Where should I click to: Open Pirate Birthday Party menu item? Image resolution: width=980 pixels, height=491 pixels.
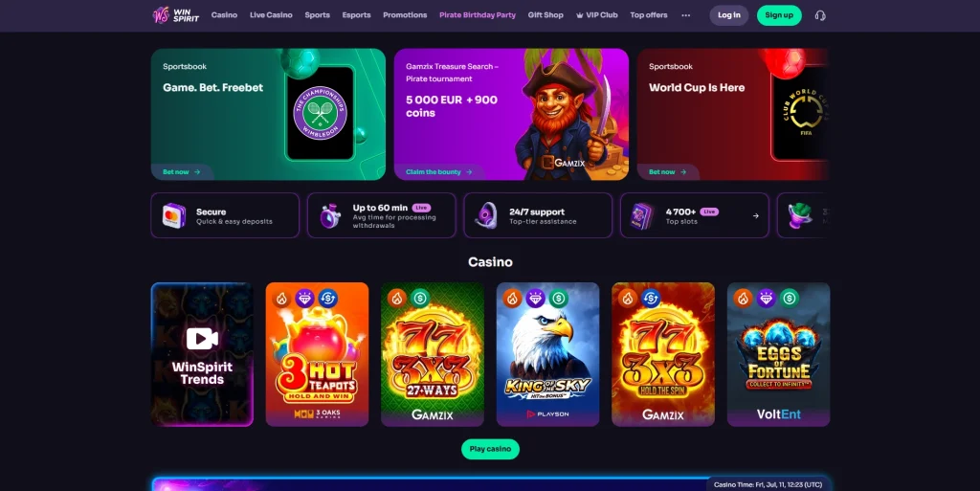tap(478, 15)
